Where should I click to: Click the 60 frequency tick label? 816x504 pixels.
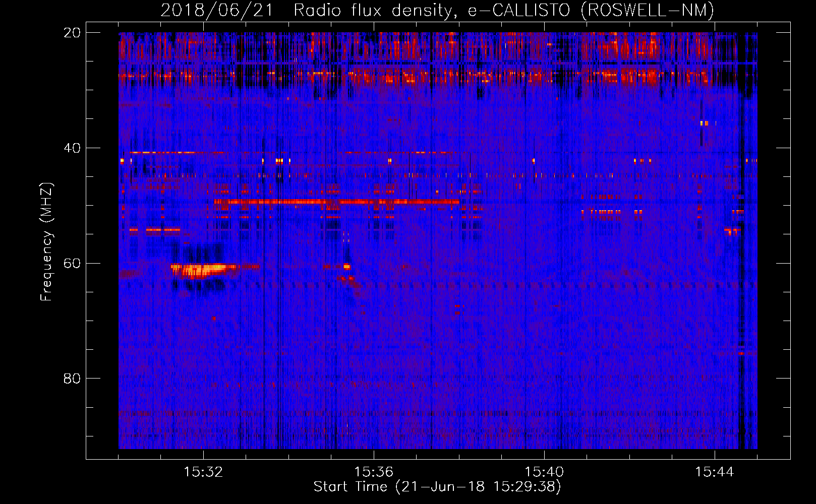coord(72,263)
